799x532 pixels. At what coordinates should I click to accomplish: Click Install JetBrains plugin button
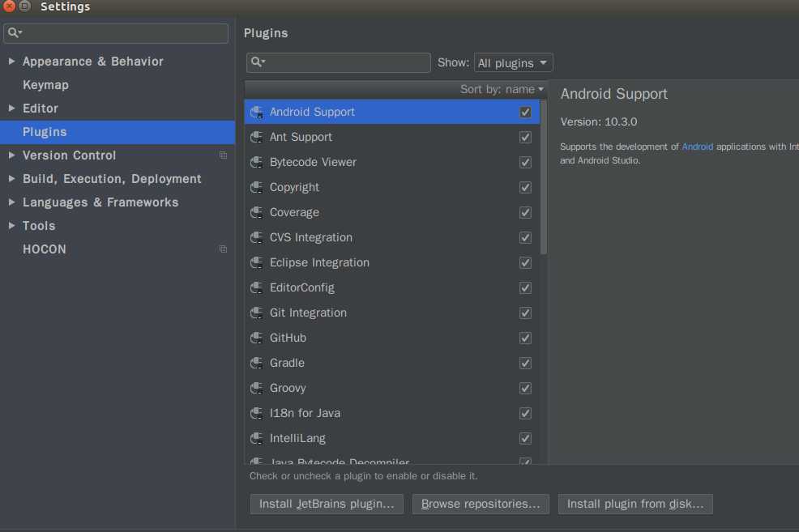coord(327,504)
